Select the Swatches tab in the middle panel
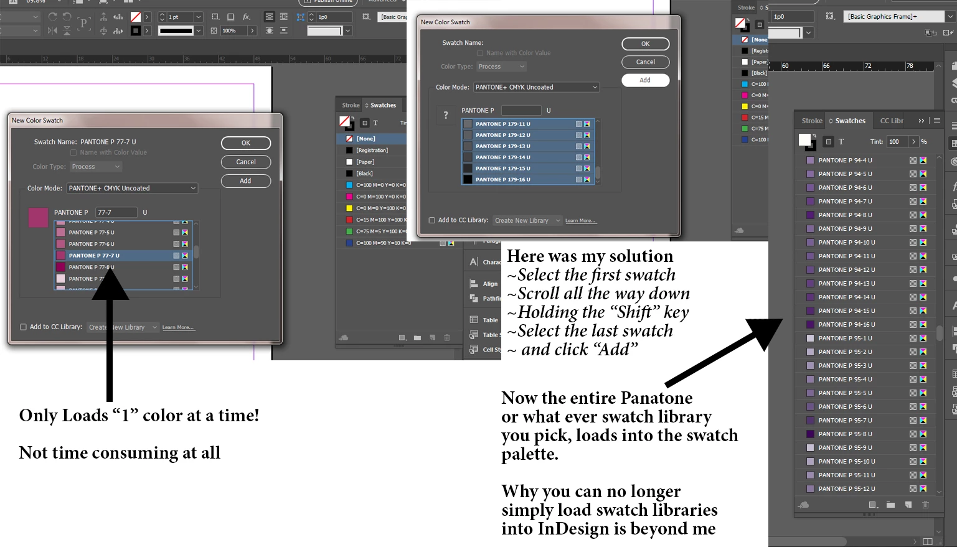This screenshot has height=560, width=957. (383, 105)
